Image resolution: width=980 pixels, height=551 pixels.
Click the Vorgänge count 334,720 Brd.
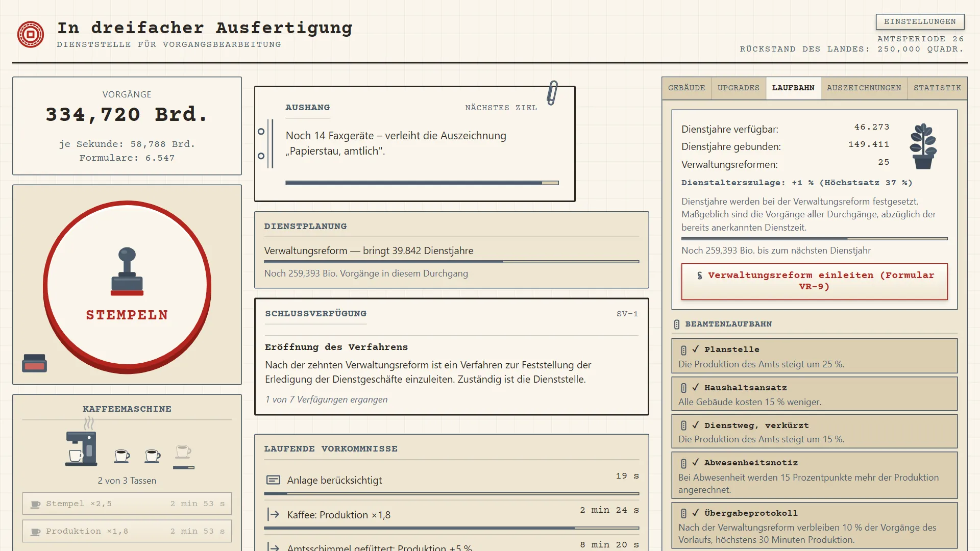point(127,114)
